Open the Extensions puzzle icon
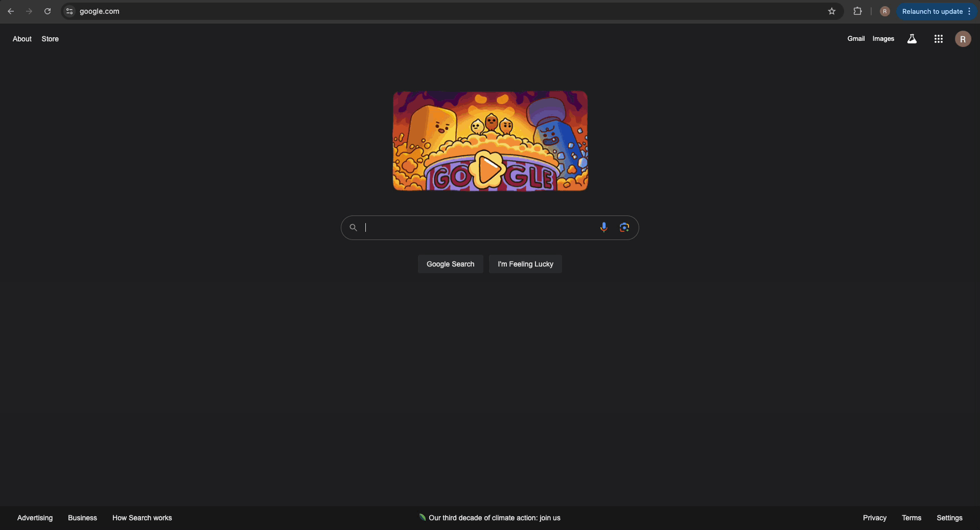This screenshot has width=980, height=530. 857,11
